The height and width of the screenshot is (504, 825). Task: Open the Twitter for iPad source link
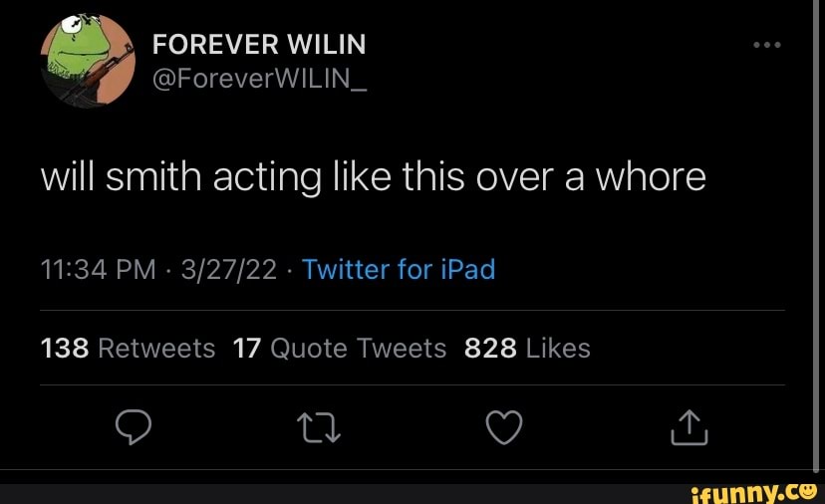398,270
